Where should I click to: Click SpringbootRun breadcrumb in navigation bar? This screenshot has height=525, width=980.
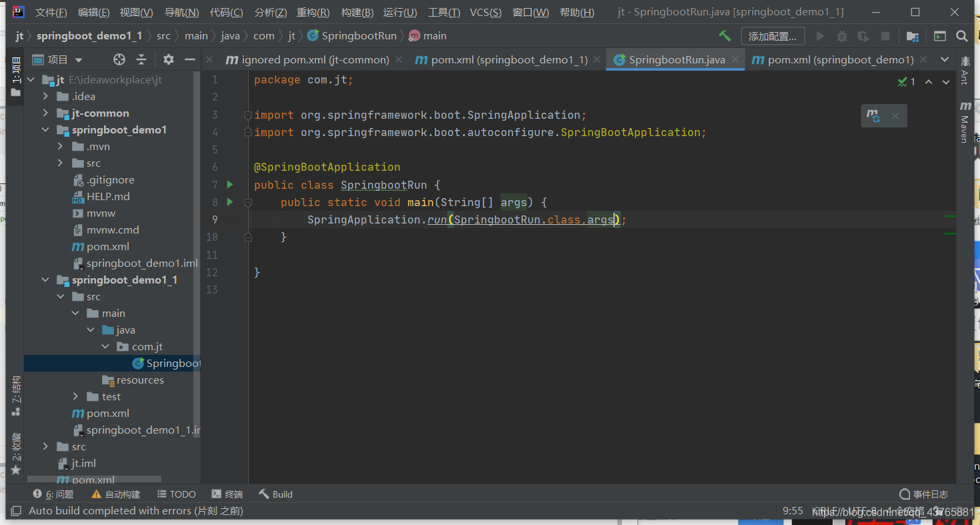pos(352,36)
